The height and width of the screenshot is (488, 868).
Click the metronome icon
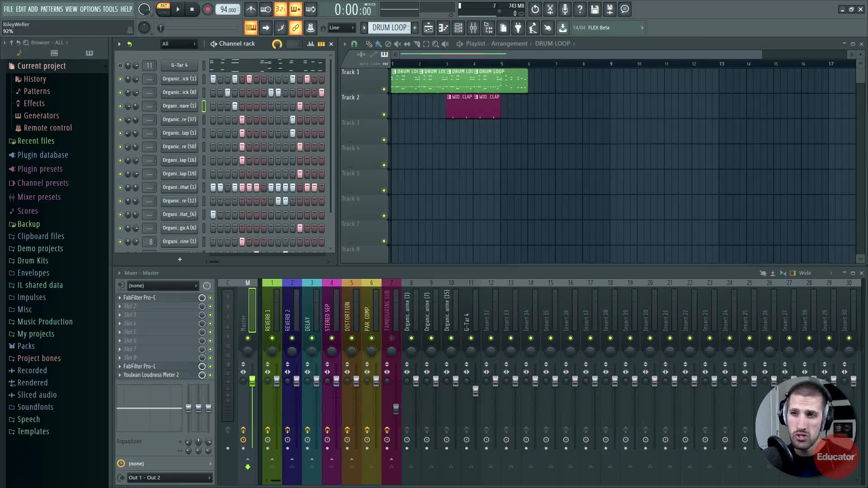[251, 9]
